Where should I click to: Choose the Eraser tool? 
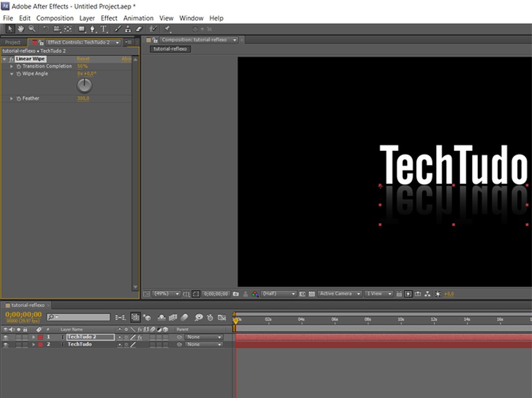[x=138, y=29]
